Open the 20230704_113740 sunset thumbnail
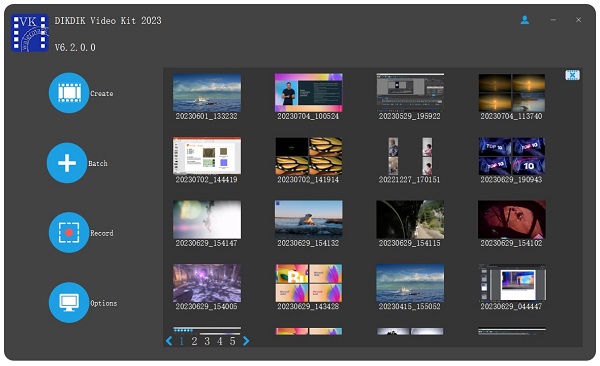 tap(512, 92)
